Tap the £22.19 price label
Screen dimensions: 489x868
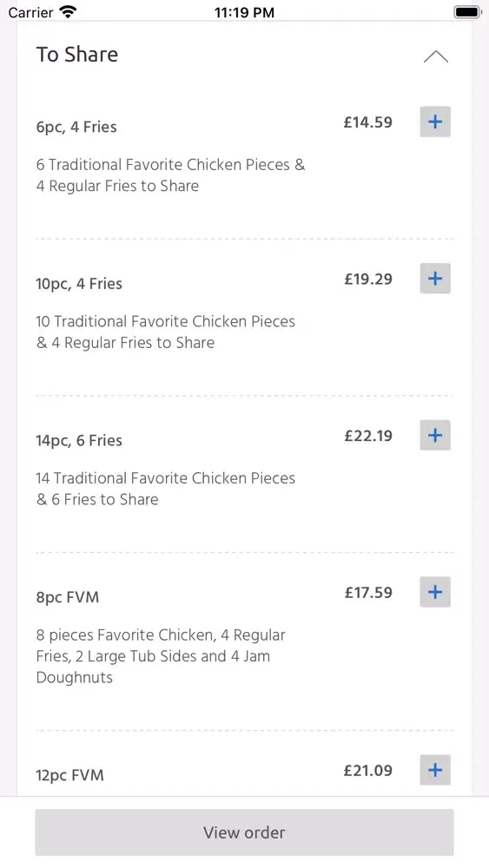coord(367,435)
